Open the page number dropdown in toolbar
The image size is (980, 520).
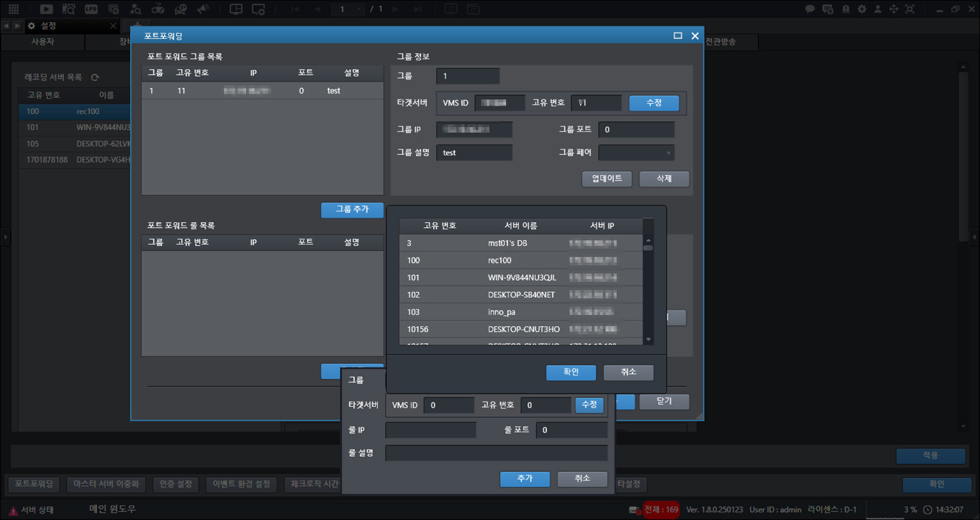coord(347,9)
